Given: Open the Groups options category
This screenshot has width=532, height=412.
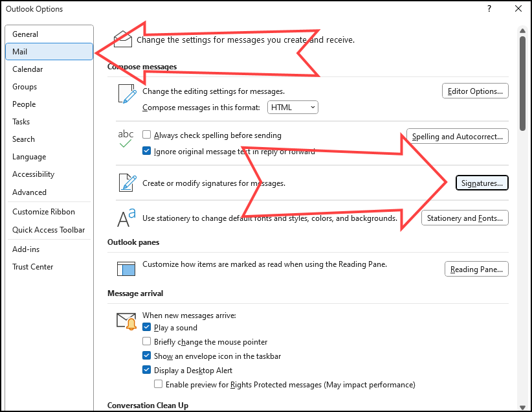Looking at the screenshot, I should pos(49,87).
